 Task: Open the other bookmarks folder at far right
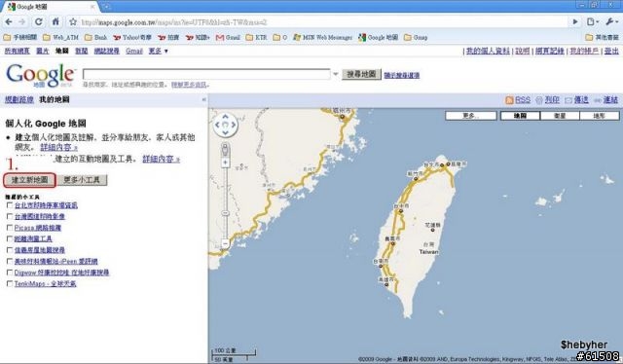pyautogui.click(x=602, y=37)
